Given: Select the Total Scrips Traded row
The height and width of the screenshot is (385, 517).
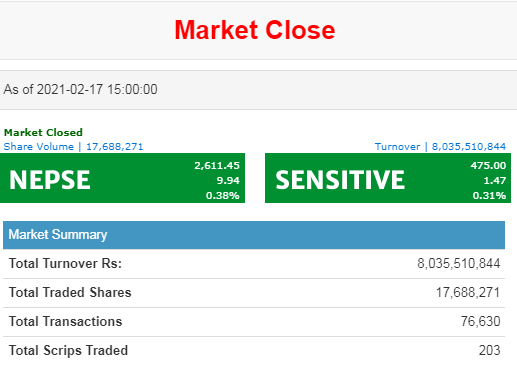Looking at the screenshot, I should (x=254, y=351).
